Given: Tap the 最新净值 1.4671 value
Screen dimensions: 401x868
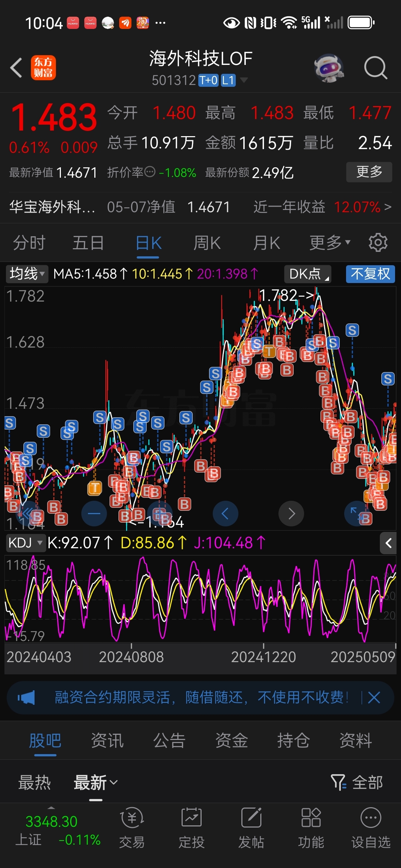Looking at the screenshot, I should [x=77, y=172].
